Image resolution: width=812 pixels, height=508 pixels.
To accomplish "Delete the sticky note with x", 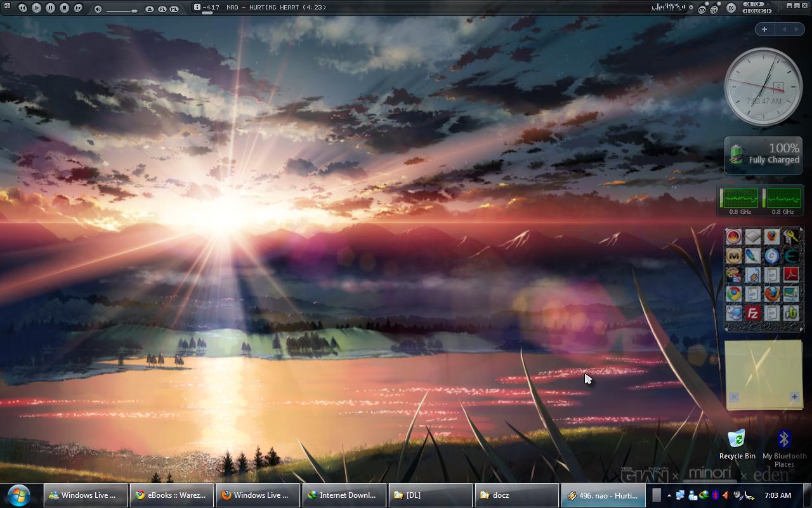I will point(734,397).
